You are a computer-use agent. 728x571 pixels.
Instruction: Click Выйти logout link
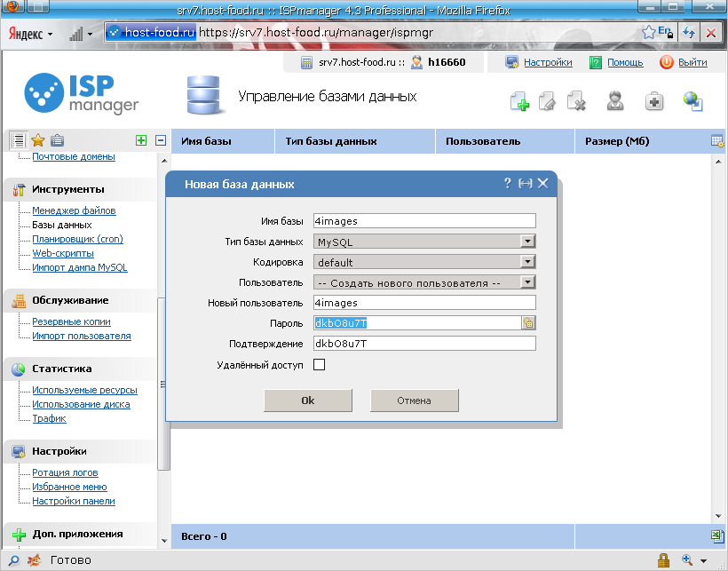click(x=692, y=62)
